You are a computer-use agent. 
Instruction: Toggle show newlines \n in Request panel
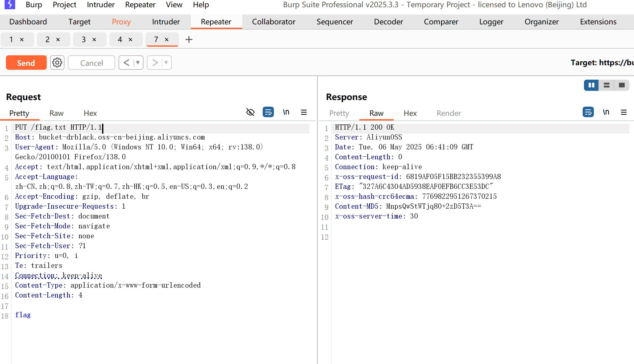click(286, 112)
